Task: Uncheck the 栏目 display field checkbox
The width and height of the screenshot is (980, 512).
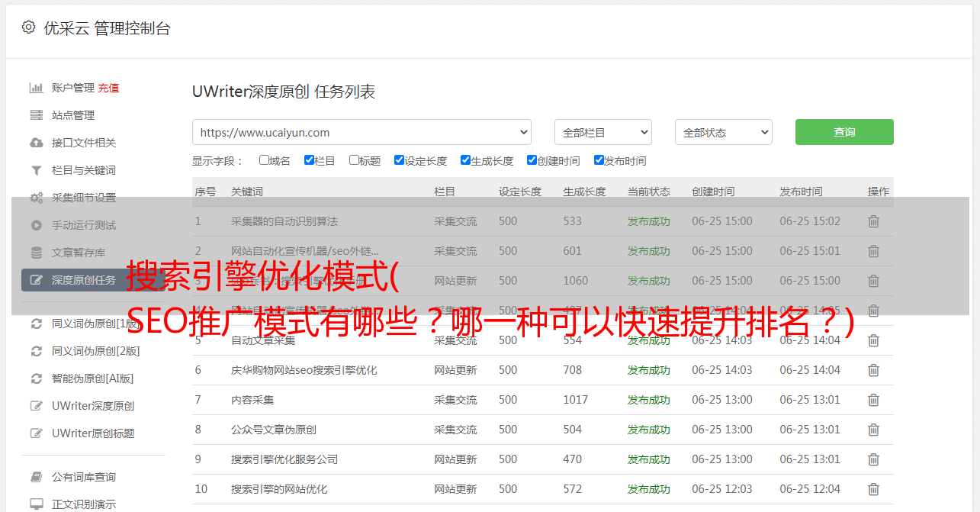Action: 309,160
